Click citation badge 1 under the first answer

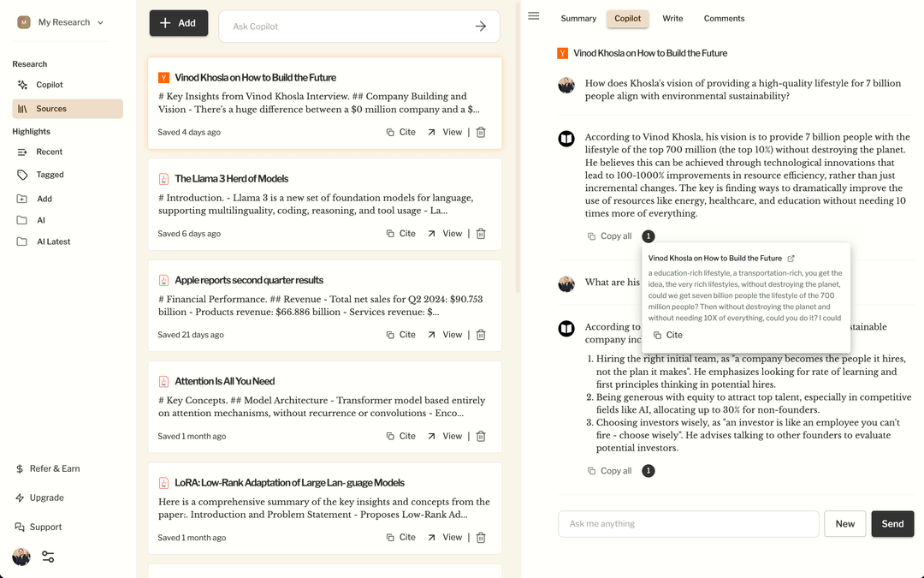pyautogui.click(x=649, y=236)
